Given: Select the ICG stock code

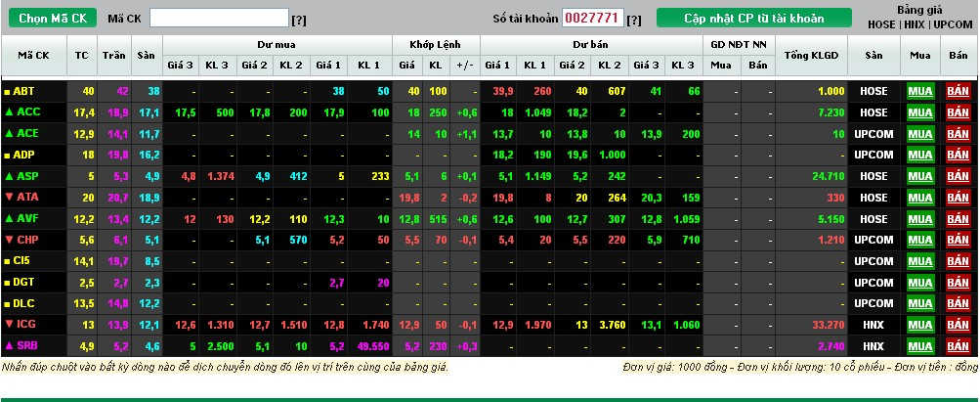Looking at the screenshot, I should click(26, 324).
